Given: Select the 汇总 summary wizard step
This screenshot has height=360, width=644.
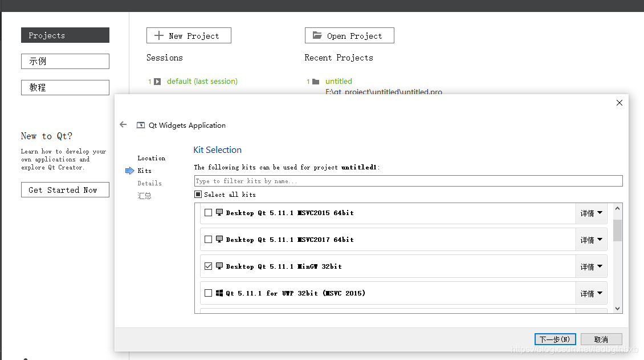Looking at the screenshot, I should click(145, 196).
